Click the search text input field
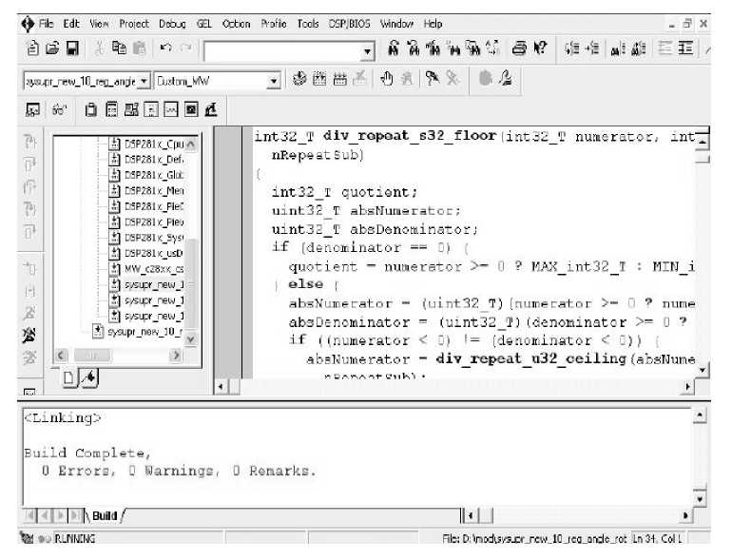Viewport: 732px width, 560px height. 284,51
